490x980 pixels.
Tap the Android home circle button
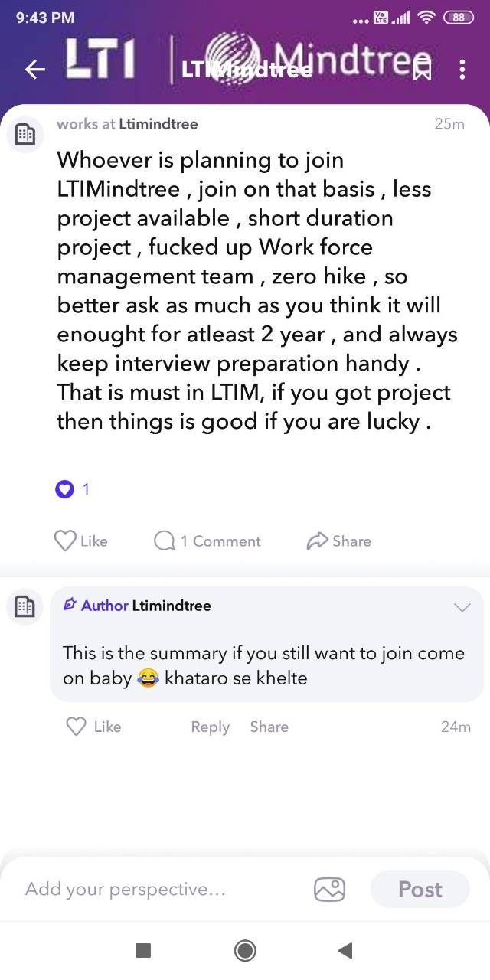245,951
